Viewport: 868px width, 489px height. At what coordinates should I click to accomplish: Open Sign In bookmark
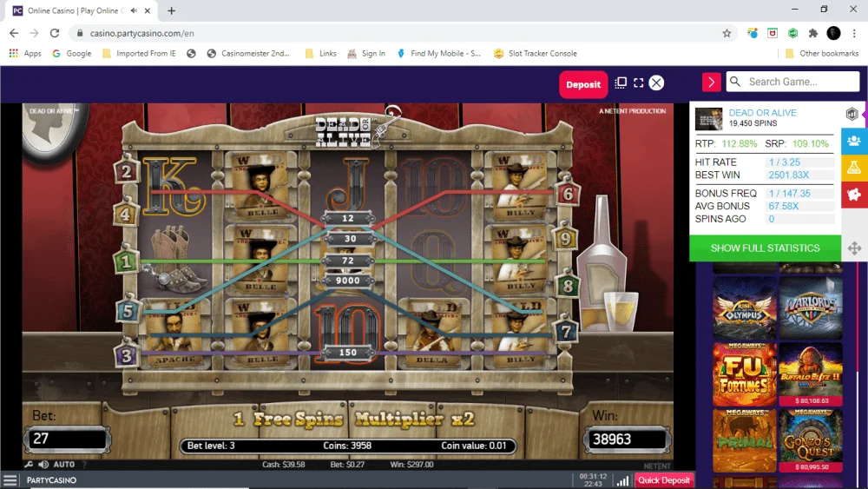coord(366,53)
